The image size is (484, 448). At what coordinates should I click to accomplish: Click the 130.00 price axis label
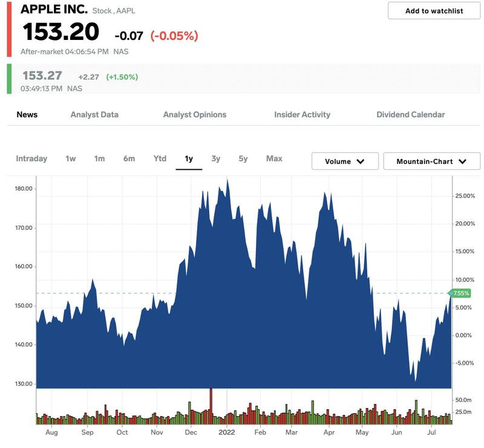pos(24,384)
